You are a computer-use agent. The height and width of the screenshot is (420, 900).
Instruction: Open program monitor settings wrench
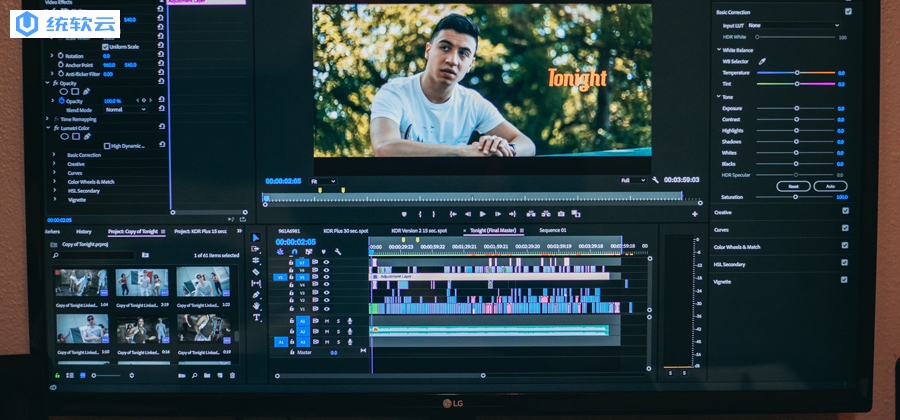(655, 180)
